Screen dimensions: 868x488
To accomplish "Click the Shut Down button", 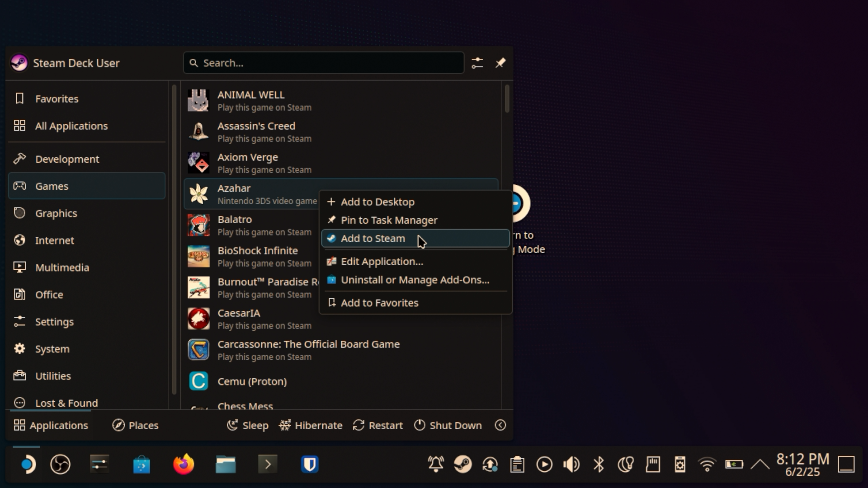I will click(448, 425).
